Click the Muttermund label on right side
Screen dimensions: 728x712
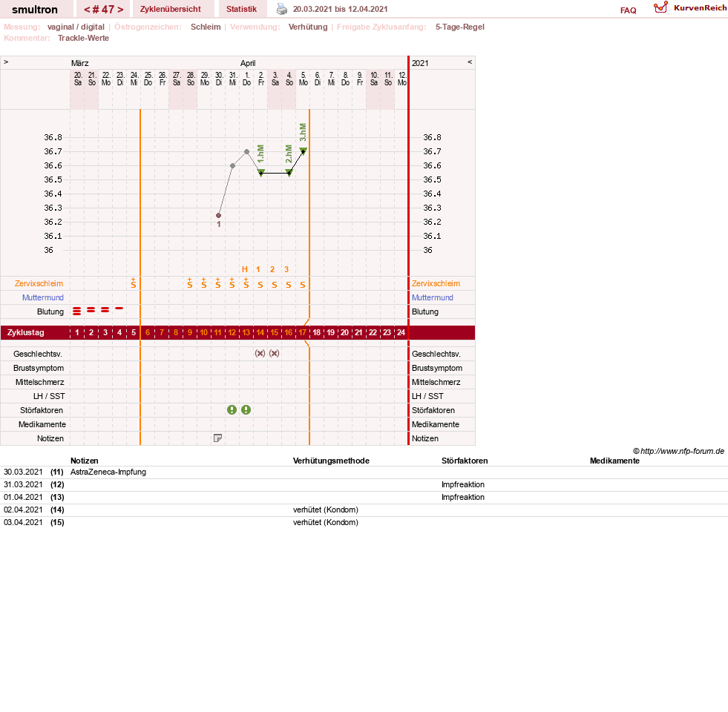pyautogui.click(x=432, y=297)
